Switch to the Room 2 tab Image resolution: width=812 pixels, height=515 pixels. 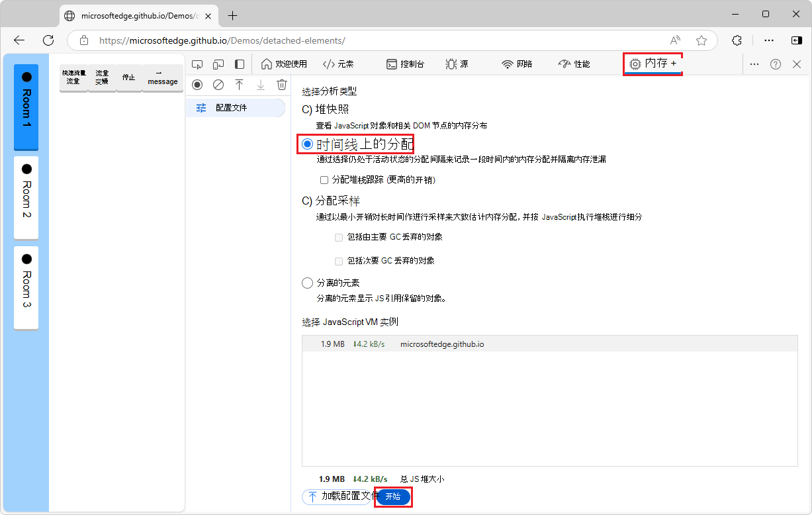26,195
